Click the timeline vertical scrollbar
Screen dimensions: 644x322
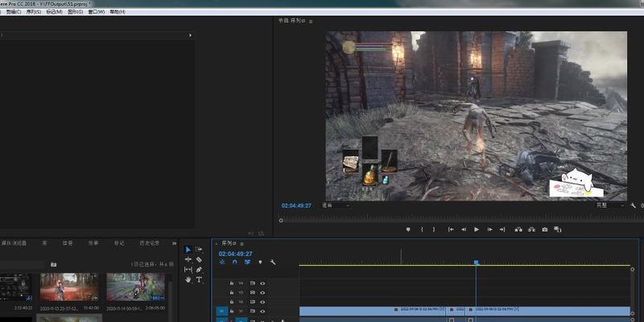point(633,291)
